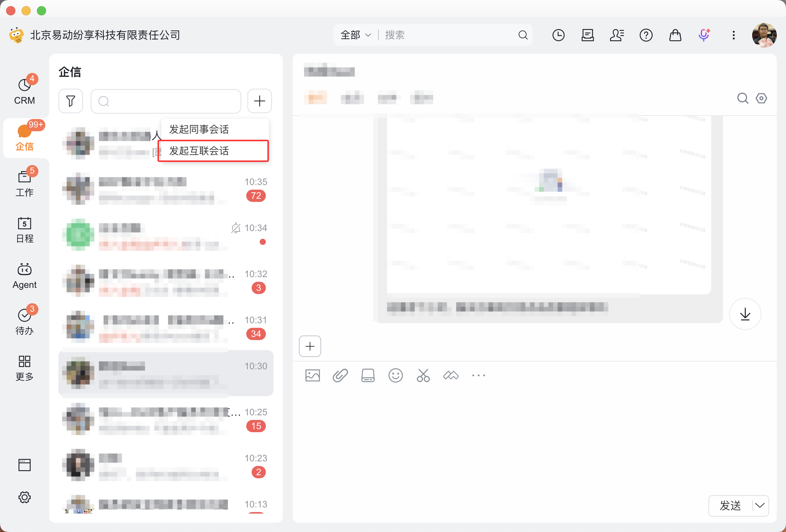Expand the send options dropdown arrow
This screenshot has width=786, height=532.
click(x=759, y=506)
